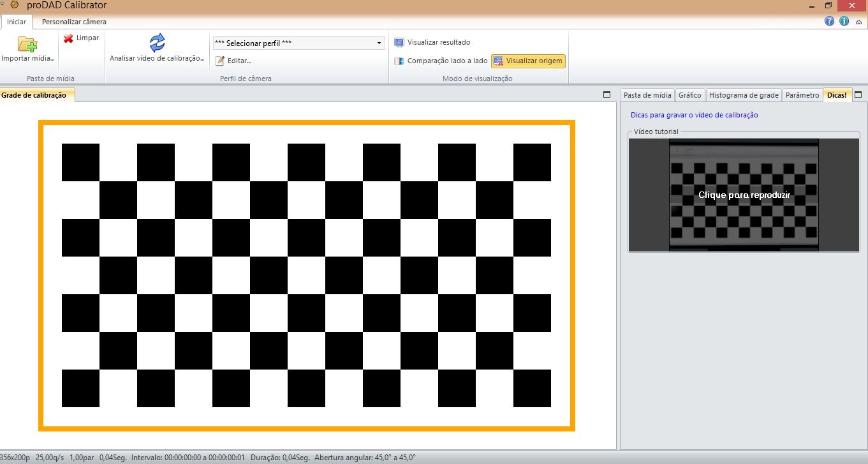Image resolution: width=868 pixels, height=464 pixels.
Task: Open the quick access arrow in title bar
Action: pyautogui.click(x=3, y=5)
